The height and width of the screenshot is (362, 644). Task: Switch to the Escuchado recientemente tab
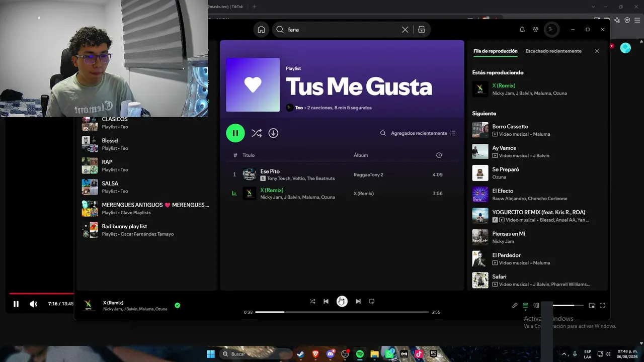[553, 51]
